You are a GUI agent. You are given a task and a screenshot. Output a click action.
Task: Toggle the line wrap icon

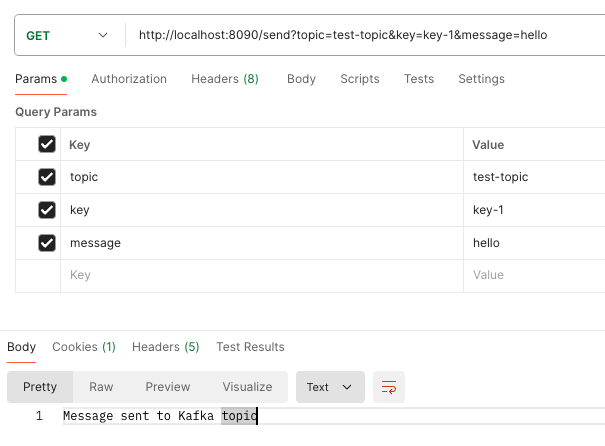click(389, 387)
